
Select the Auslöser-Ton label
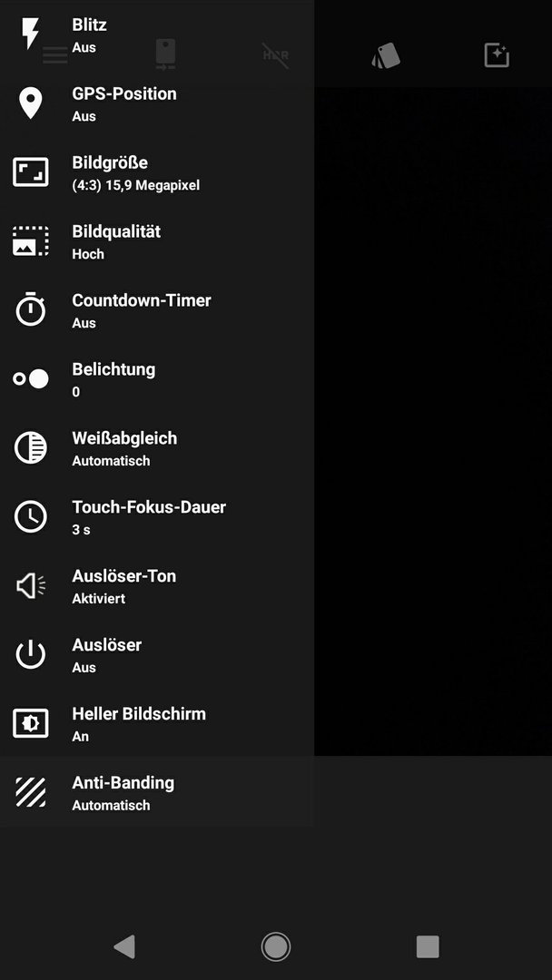tap(123, 575)
